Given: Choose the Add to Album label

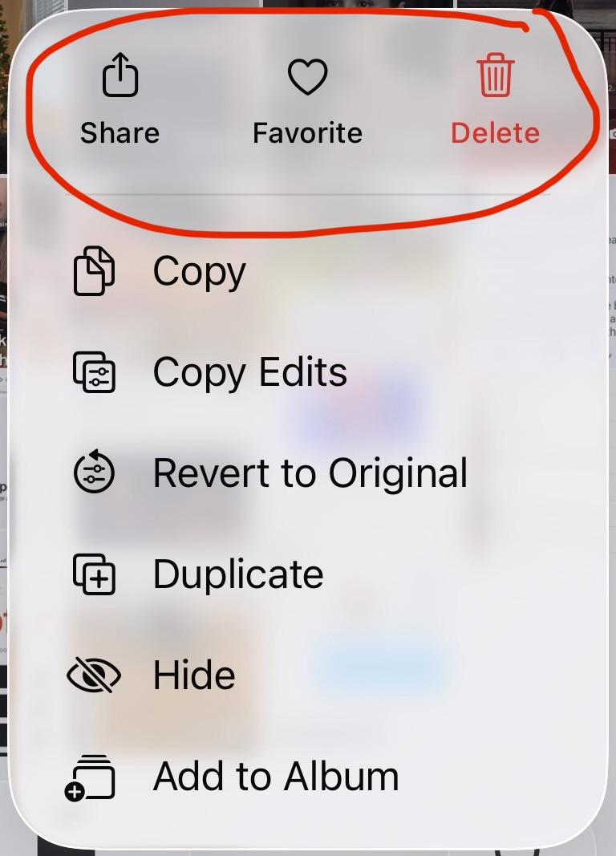Looking at the screenshot, I should click(276, 776).
